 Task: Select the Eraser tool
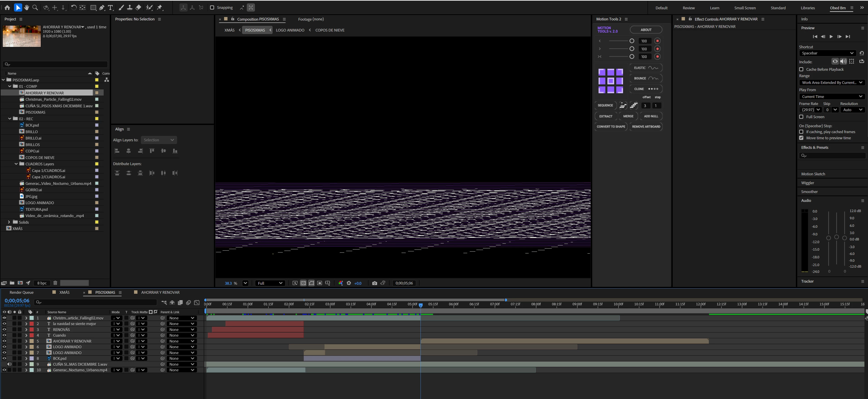pos(138,7)
